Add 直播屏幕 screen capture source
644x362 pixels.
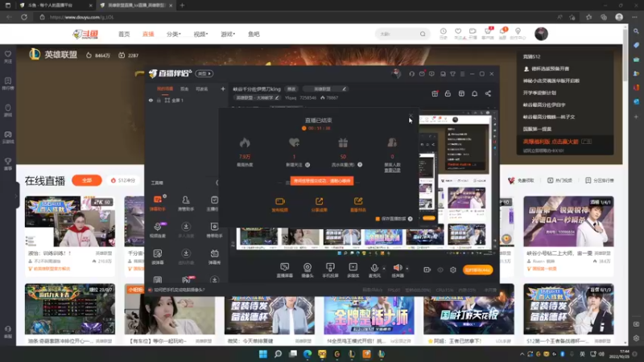point(285,270)
